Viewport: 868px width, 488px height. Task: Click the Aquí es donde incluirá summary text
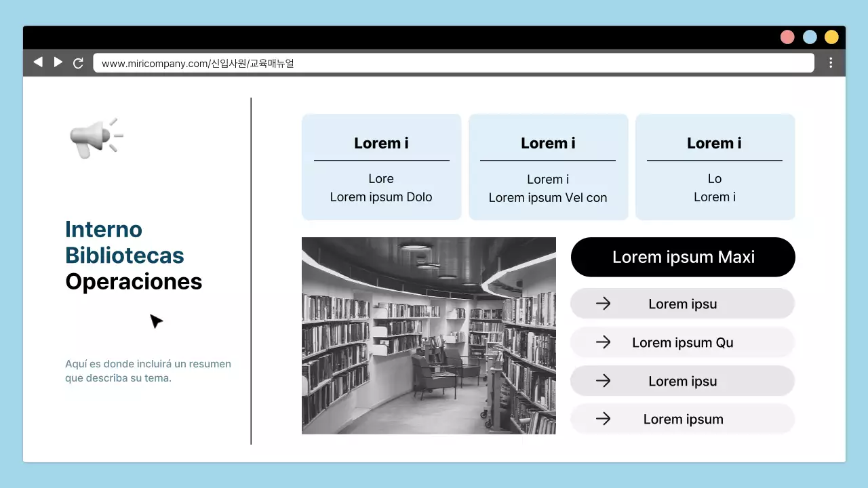148,371
